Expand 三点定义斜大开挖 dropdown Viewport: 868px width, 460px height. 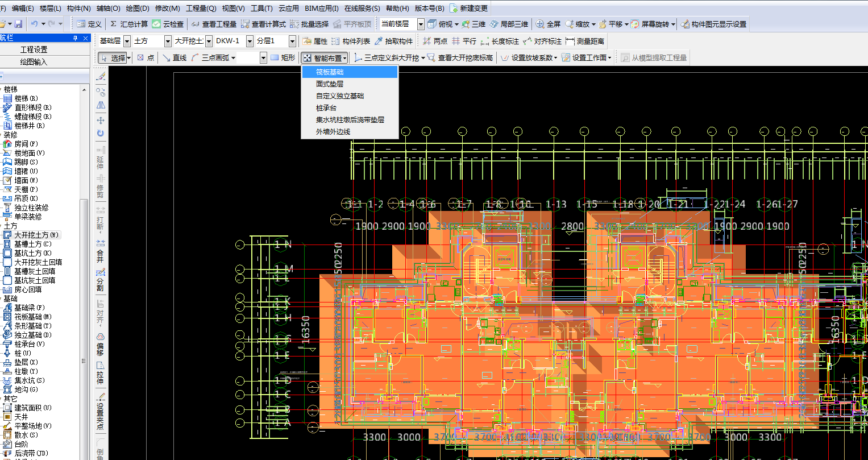click(423, 58)
